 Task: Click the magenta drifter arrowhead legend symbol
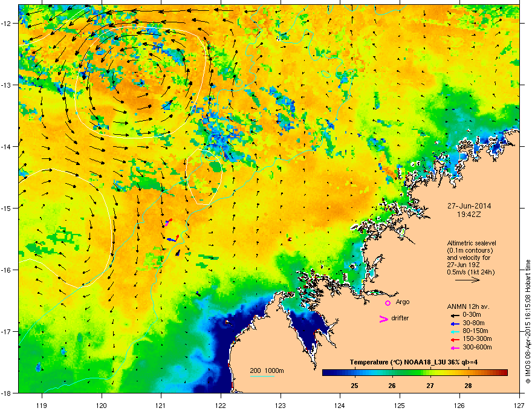(383, 319)
